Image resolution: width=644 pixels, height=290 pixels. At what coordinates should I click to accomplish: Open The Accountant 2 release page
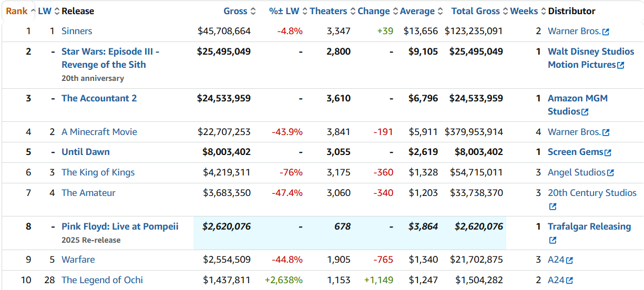pos(99,98)
